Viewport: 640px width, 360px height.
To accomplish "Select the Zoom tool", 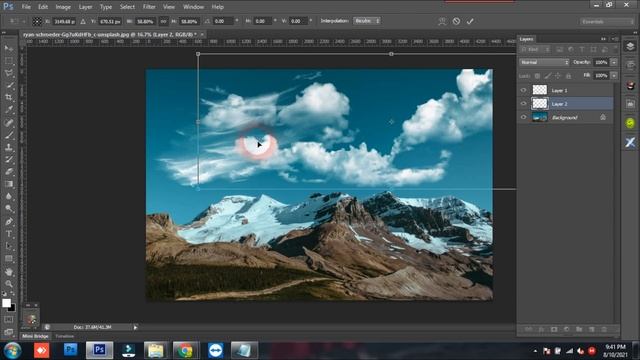I will click(x=9, y=284).
